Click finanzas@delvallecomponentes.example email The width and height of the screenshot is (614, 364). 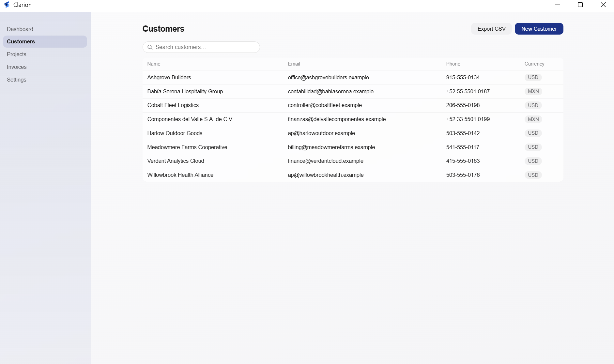(337, 119)
